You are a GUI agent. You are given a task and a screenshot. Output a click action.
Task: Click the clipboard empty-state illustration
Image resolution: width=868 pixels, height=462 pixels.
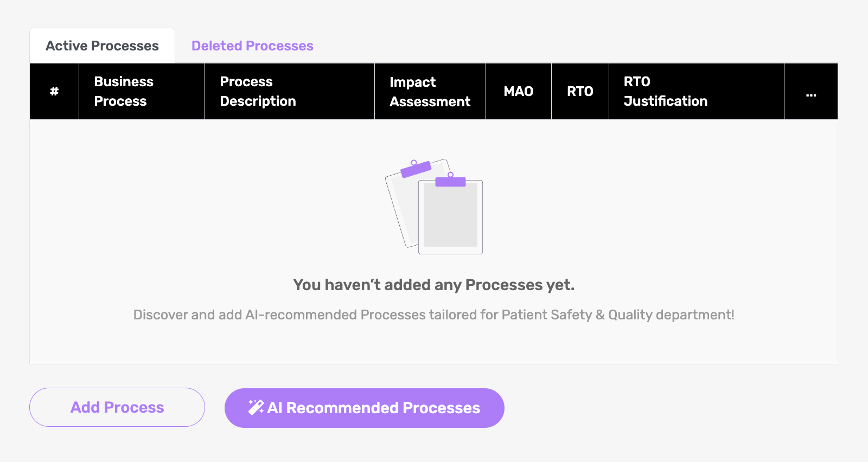(x=434, y=207)
